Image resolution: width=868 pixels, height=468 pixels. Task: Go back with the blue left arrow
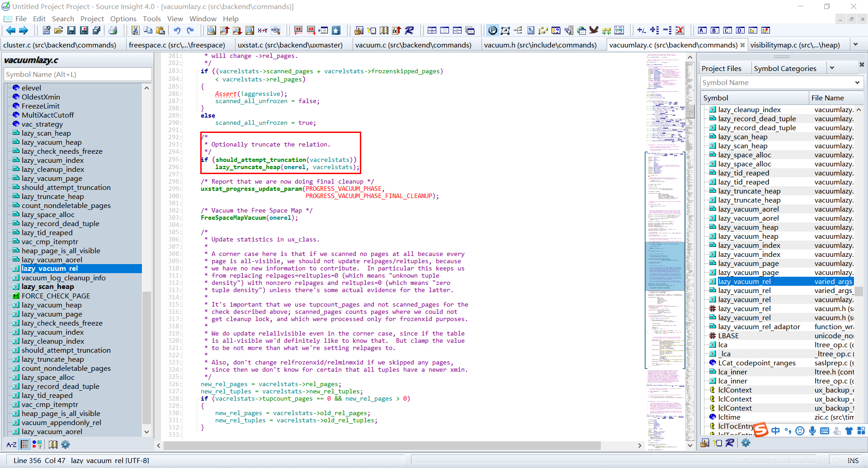[x=11, y=30]
